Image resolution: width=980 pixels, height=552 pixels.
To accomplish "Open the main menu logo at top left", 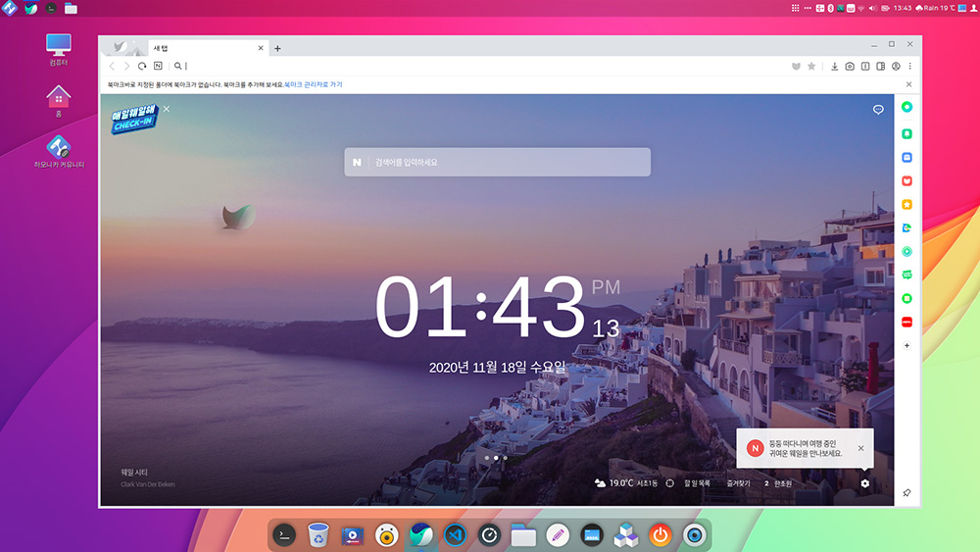I will (x=10, y=8).
